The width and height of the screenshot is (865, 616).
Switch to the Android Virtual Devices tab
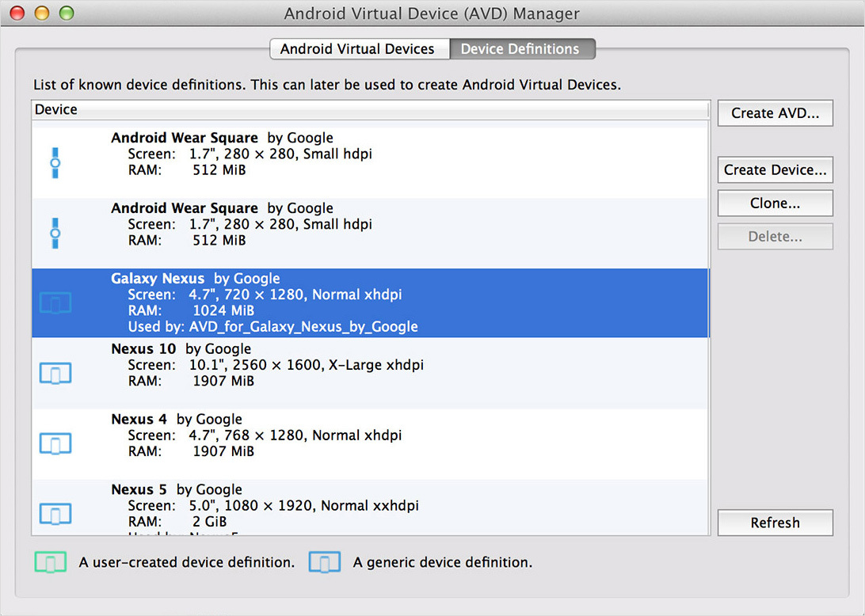pyautogui.click(x=358, y=49)
